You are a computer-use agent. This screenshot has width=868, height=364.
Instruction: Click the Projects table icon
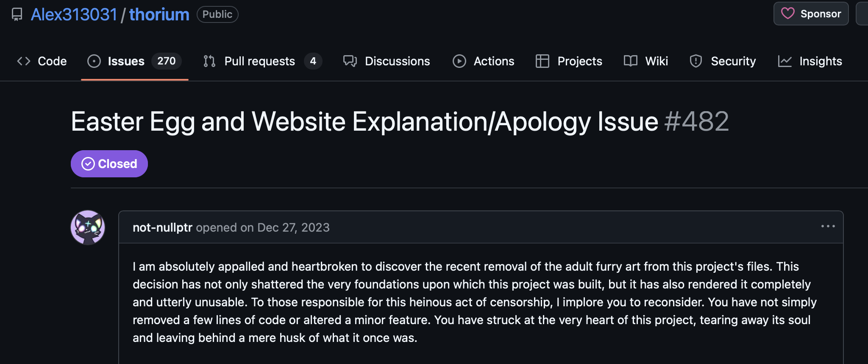(x=542, y=61)
